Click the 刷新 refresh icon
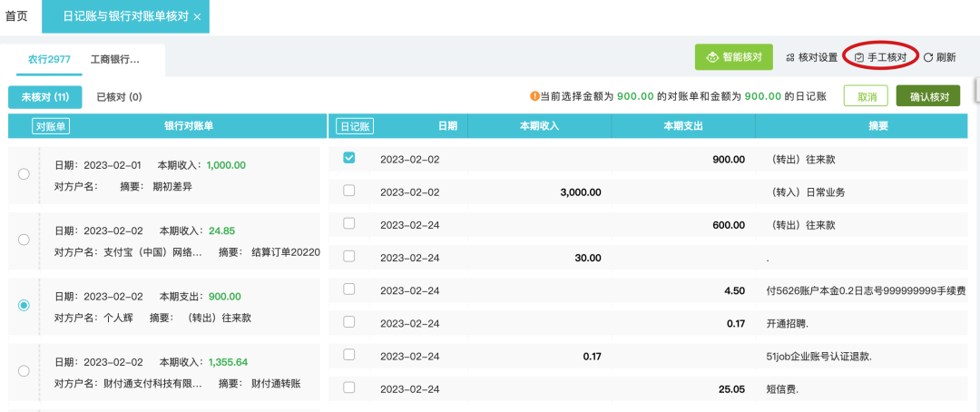 [928, 57]
